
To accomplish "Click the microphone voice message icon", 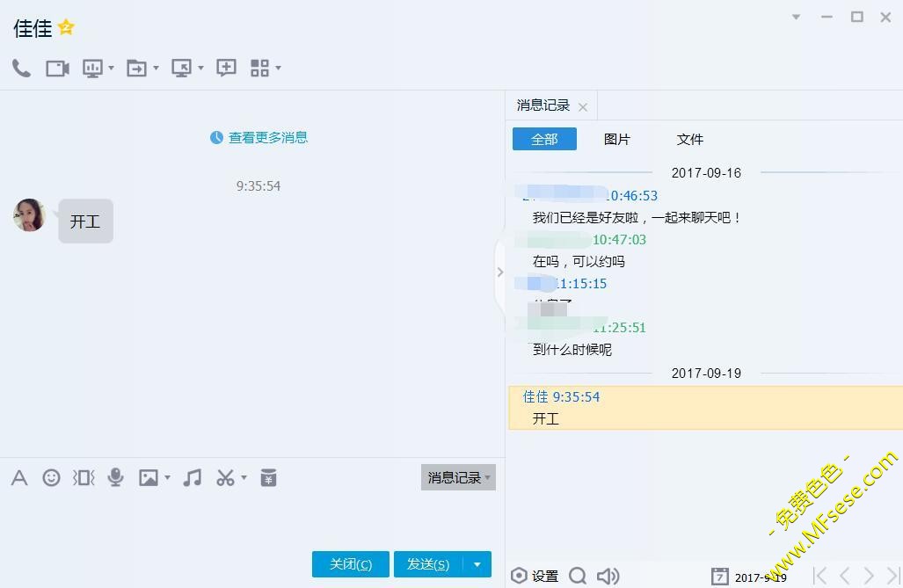I will 116,477.
